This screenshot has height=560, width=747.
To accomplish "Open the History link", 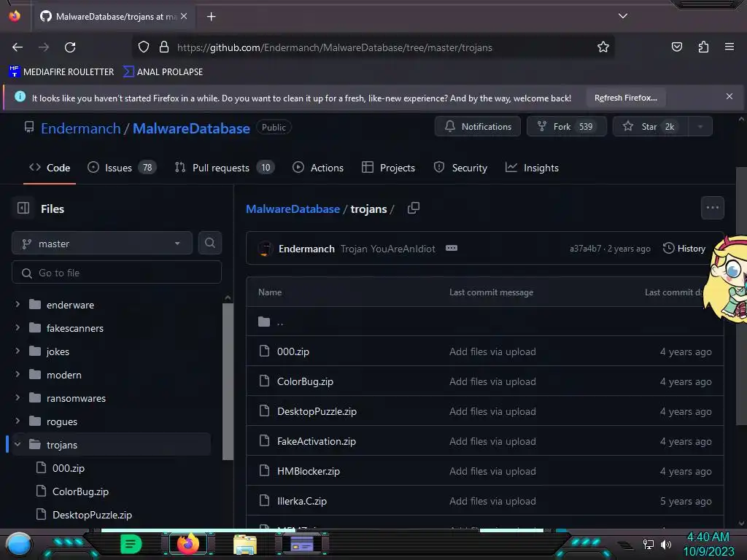I will pyautogui.click(x=684, y=248).
